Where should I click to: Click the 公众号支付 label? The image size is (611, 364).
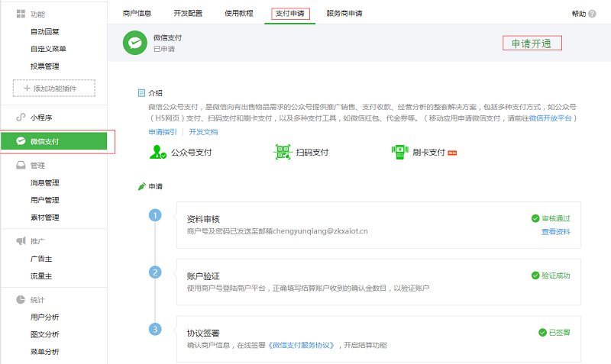[x=192, y=152]
